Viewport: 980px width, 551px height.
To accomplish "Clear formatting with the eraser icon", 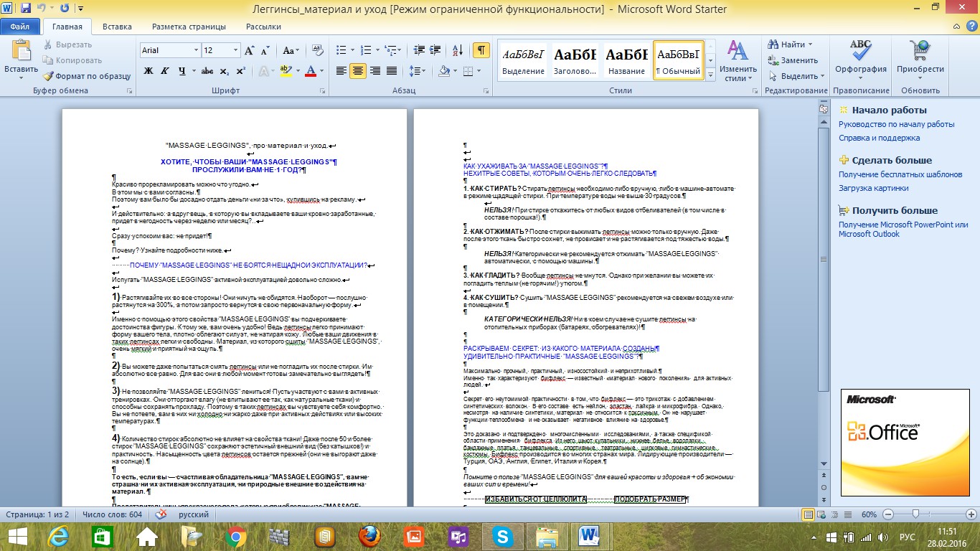I will [x=316, y=51].
